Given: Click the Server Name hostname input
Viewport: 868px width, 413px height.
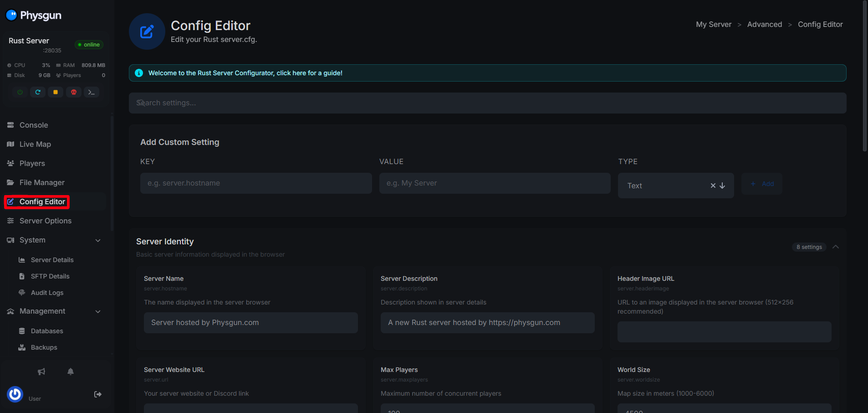Looking at the screenshot, I should (x=250, y=323).
